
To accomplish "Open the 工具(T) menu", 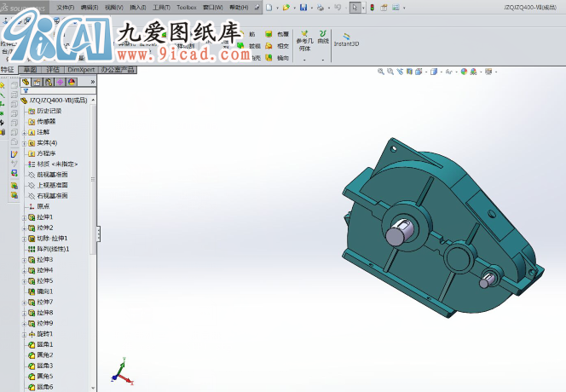I will (161, 7).
